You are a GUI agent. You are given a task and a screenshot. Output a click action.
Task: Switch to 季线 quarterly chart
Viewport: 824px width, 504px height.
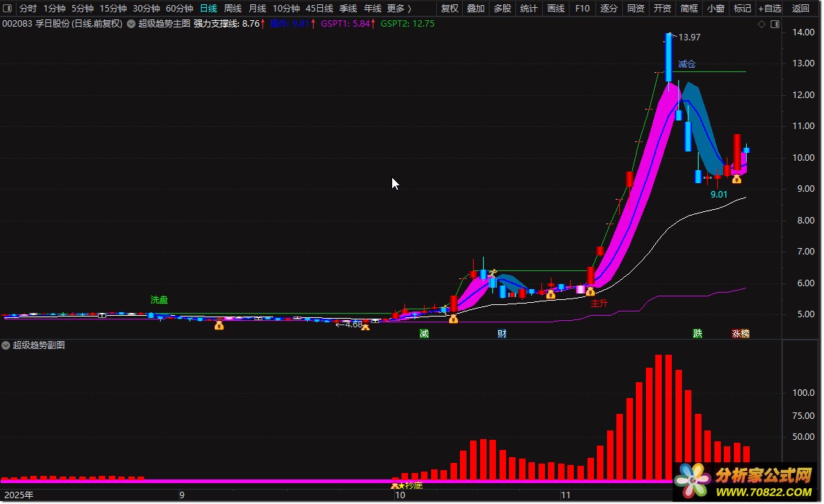click(348, 9)
